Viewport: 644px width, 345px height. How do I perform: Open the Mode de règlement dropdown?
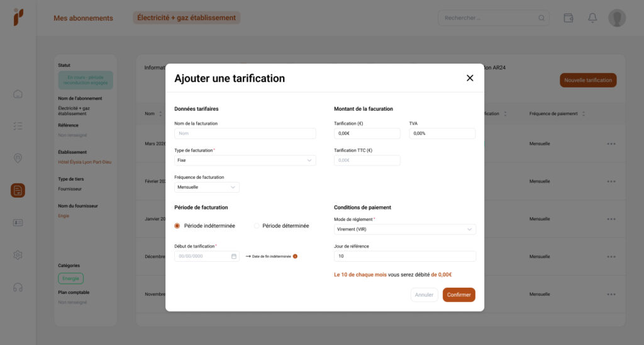tap(405, 229)
